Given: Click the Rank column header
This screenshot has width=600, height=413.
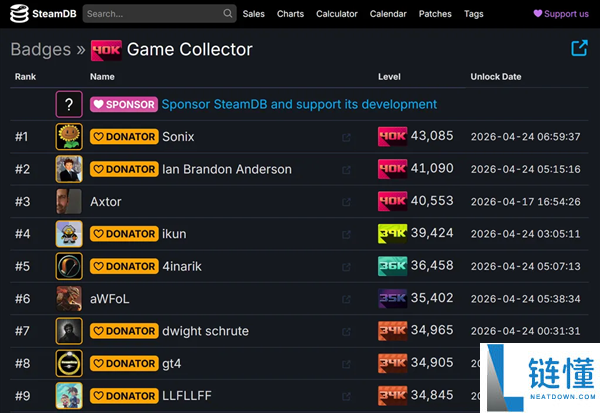Looking at the screenshot, I should (x=25, y=77).
